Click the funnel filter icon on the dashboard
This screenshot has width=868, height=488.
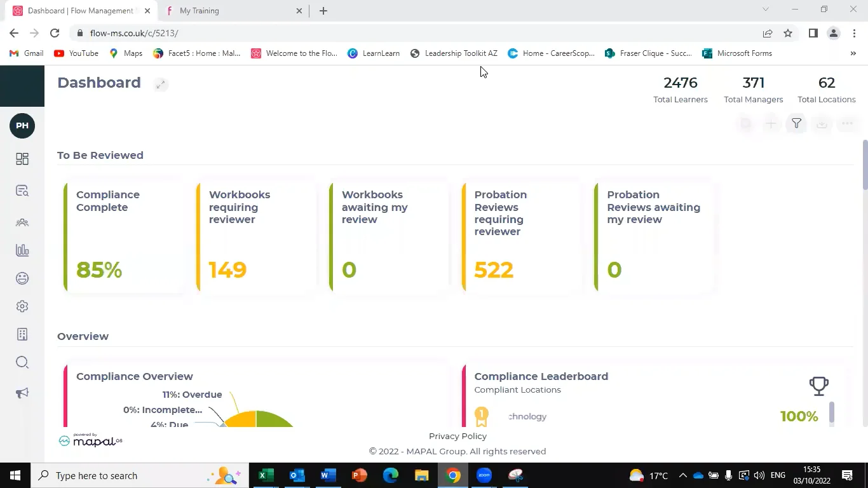(x=796, y=124)
